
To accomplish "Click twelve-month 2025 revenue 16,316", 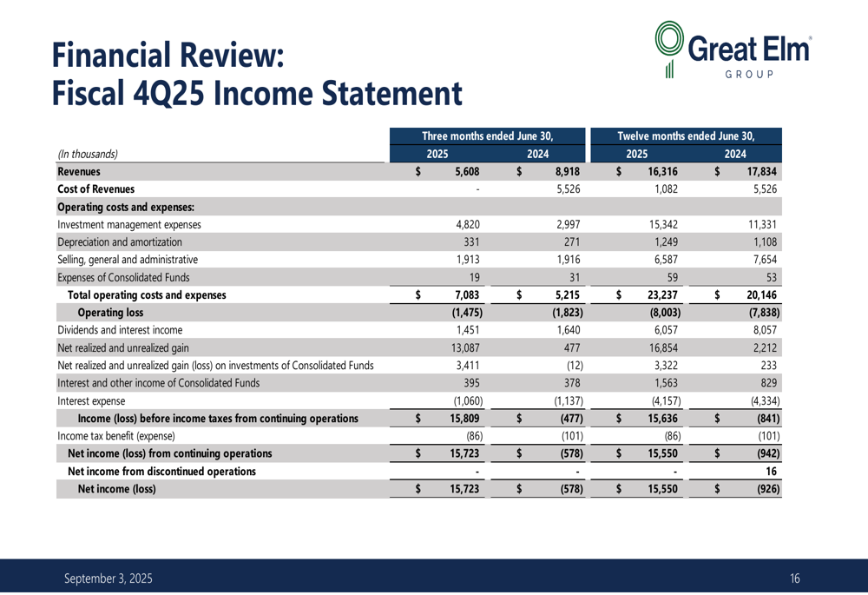I will click(x=662, y=172).
